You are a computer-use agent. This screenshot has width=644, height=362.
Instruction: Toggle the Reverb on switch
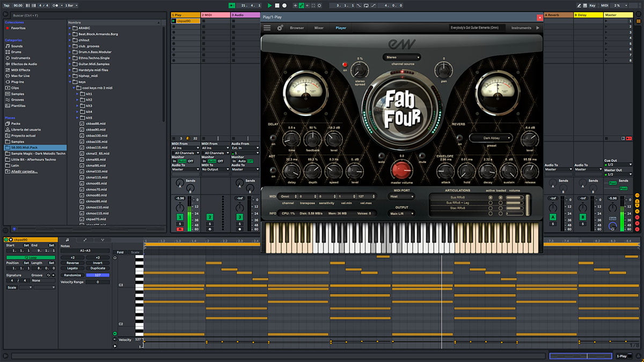pos(460,139)
